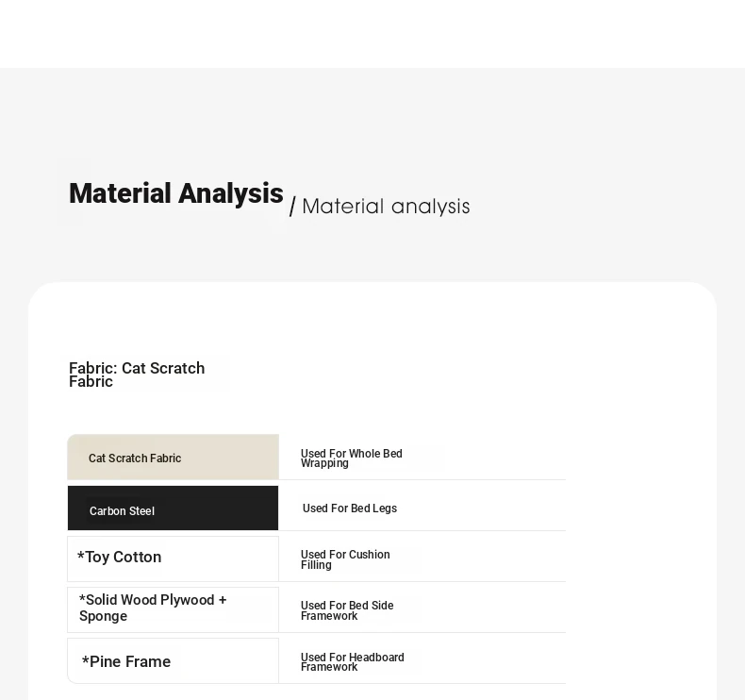745x700 pixels.
Task: Click "Used For Whole Bed Wrapping" description
Action: pyautogui.click(x=351, y=458)
